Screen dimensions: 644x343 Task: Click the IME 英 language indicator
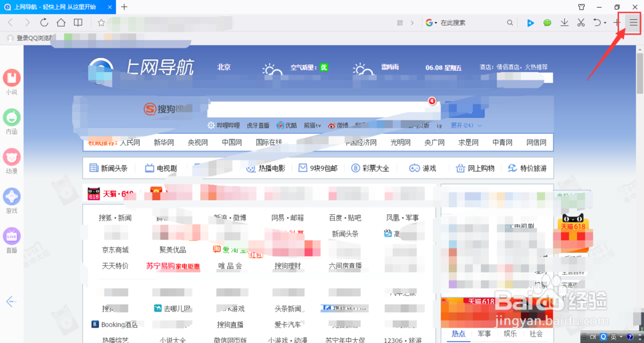point(613,337)
